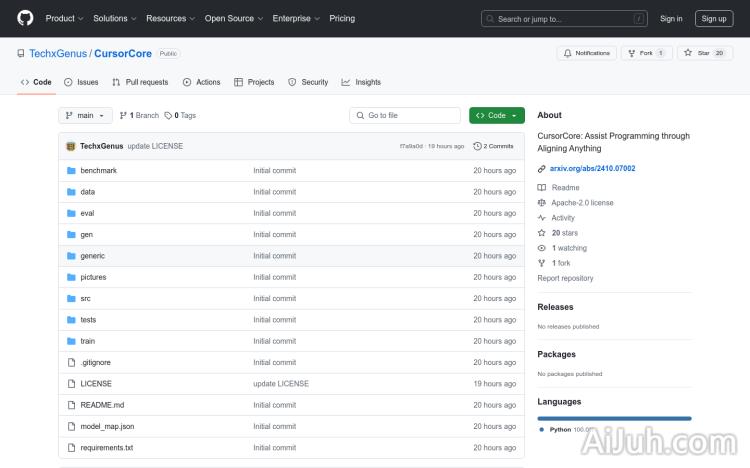The width and height of the screenshot is (750, 468).
Task: Click the Notifications bell icon
Action: click(x=568, y=53)
